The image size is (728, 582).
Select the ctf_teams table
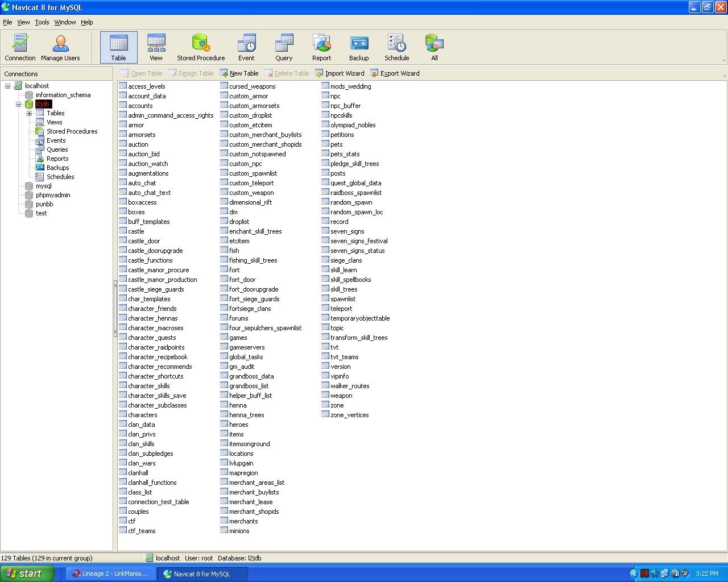(x=141, y=531)
